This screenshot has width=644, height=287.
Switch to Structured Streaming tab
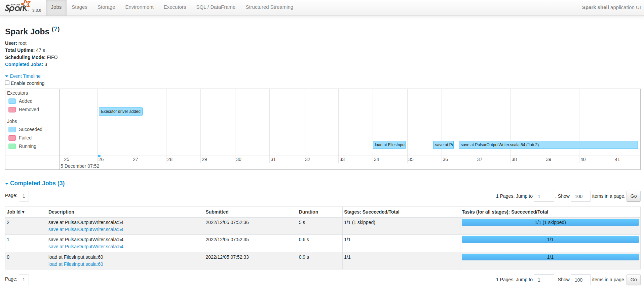pos(269,7)
